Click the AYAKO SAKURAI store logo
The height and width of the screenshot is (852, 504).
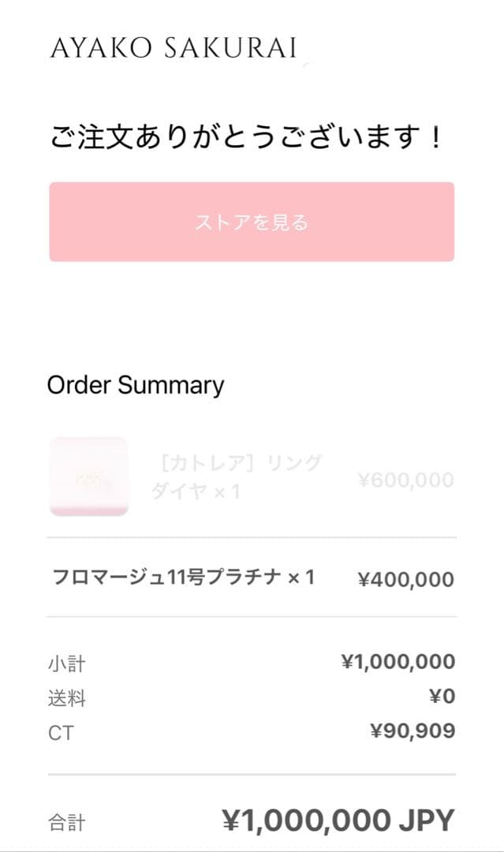pos(174,48)
